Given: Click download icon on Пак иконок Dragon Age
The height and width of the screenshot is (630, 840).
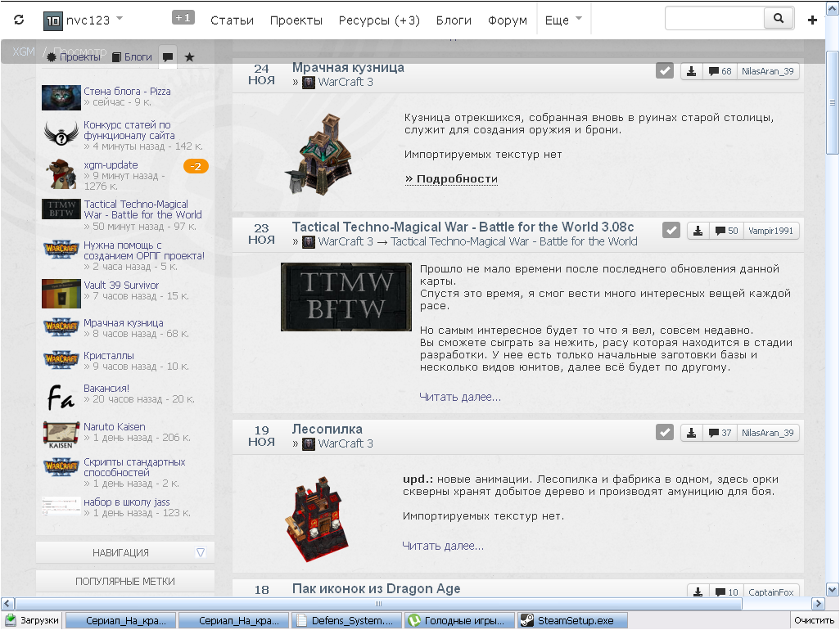Looking at the screenshot, I should coord(698,592).
